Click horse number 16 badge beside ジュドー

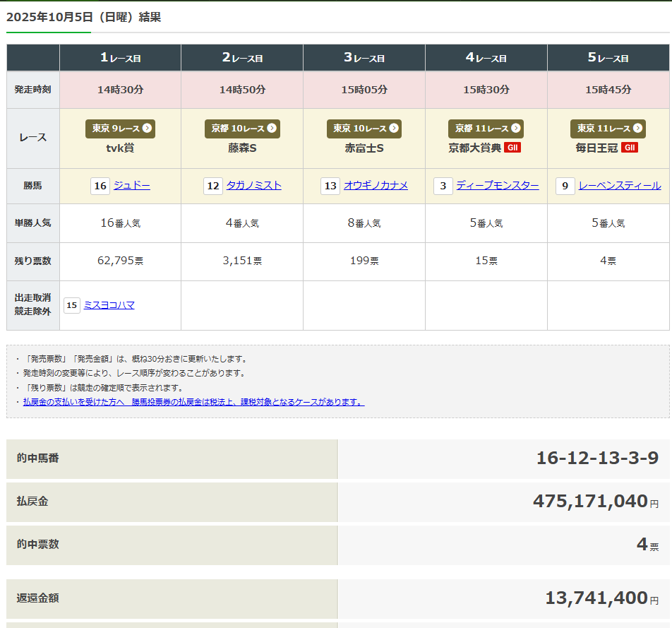coord(100,186)
